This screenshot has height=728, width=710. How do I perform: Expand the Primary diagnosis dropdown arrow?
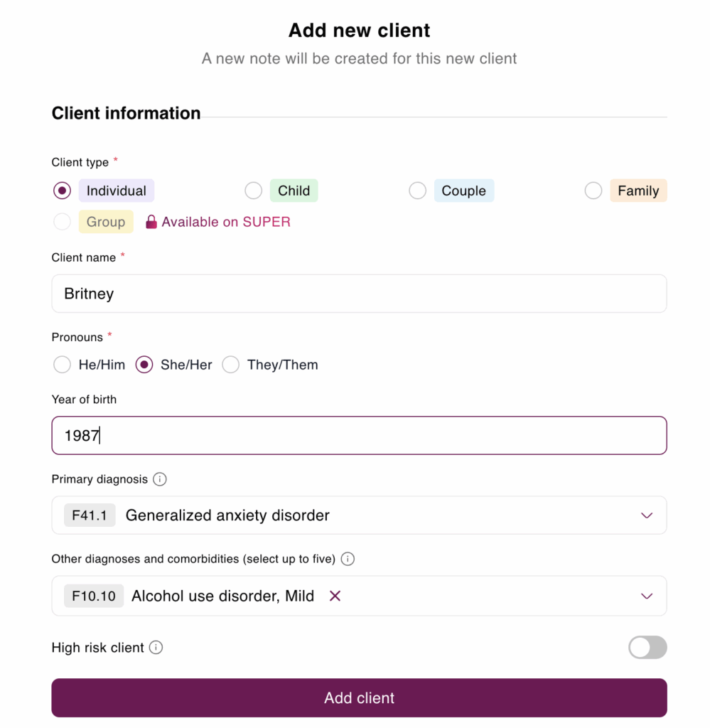click(647, 515)
